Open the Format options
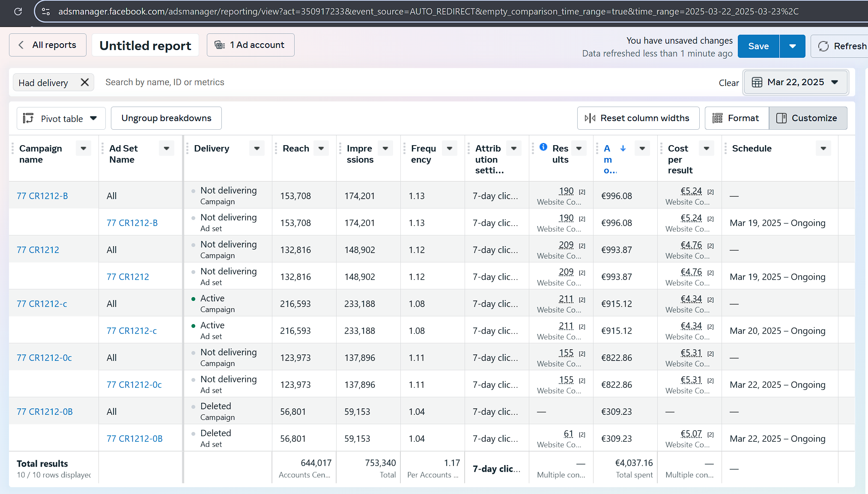The height and width of the screenshot is (494, 868). pos(737,118)
